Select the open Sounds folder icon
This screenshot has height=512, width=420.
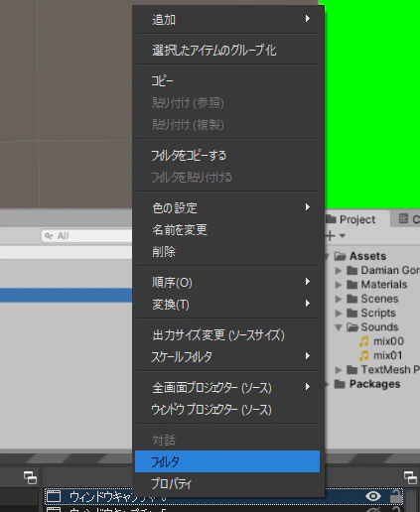[352, 327]
